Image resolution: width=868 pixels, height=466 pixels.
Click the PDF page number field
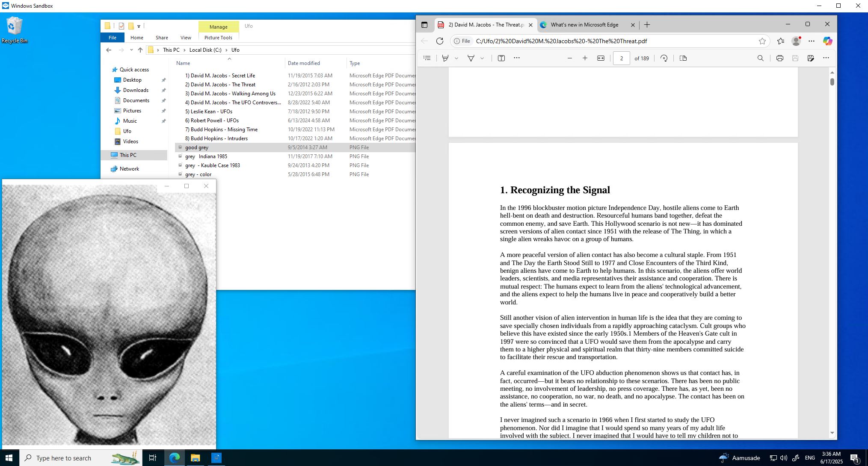pyautogui.click(x=622, y=58)
